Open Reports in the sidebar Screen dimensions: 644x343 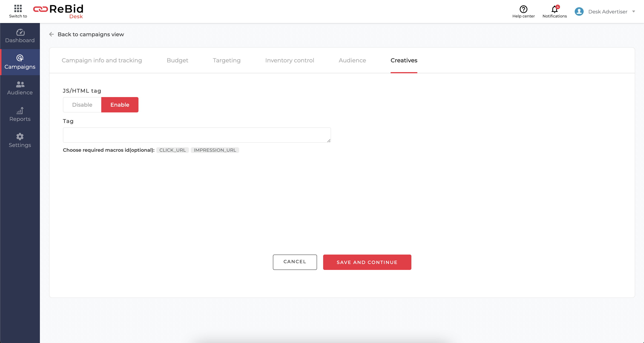(20, 115)
